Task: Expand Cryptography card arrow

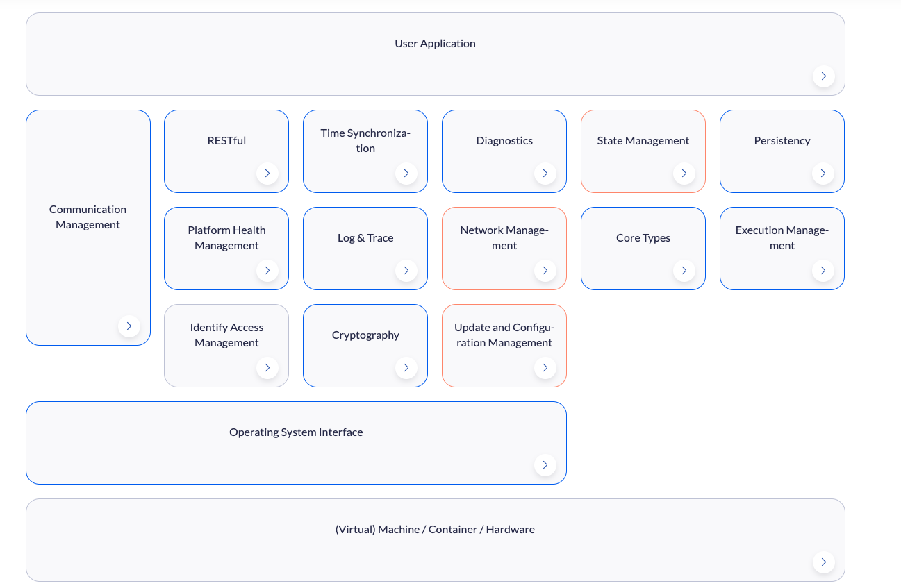Action: (x=406, y=368)
